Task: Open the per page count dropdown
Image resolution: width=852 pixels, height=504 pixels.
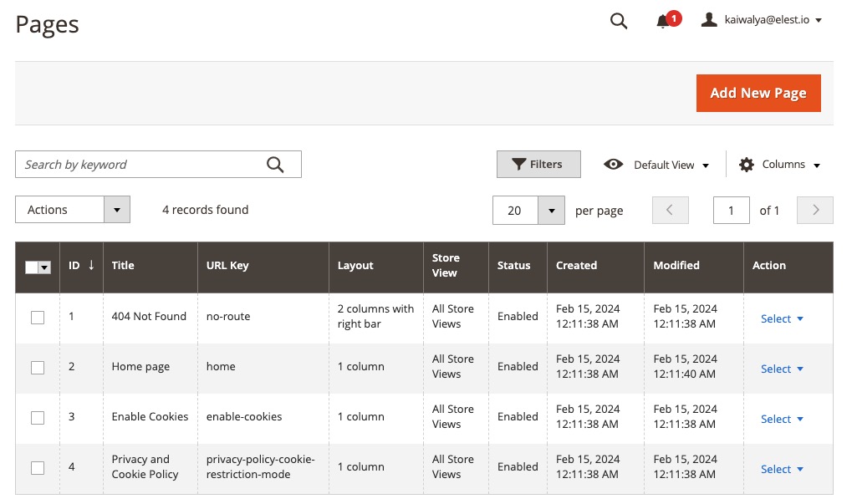Action: 551,210
